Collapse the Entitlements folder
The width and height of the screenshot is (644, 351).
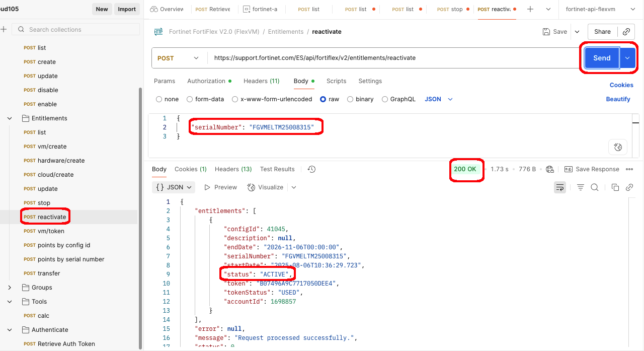click(x=10, y=118)
